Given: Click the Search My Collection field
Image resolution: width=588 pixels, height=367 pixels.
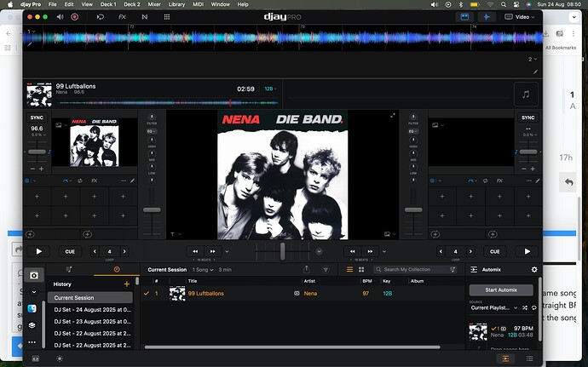Looking at the screenshot, I should [415, 270].
